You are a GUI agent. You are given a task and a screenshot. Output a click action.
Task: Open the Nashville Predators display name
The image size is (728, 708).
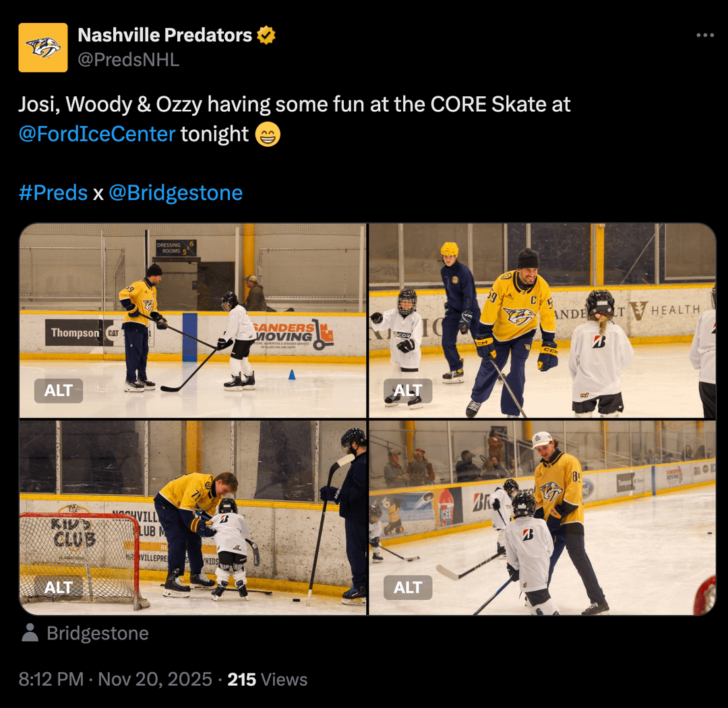(x=165, y=35)
